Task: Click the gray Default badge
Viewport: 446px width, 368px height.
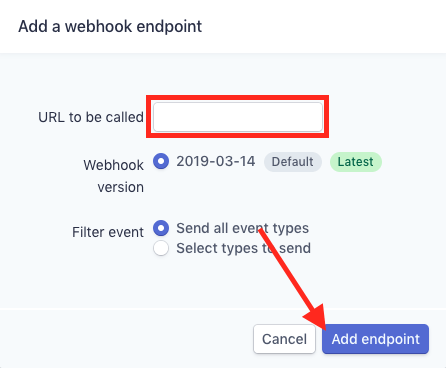Action: [x=293, y=162]
